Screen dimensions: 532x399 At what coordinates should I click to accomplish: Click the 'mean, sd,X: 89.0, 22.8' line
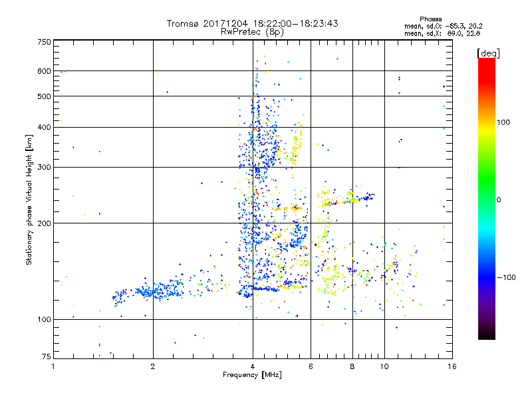(442, 34)
